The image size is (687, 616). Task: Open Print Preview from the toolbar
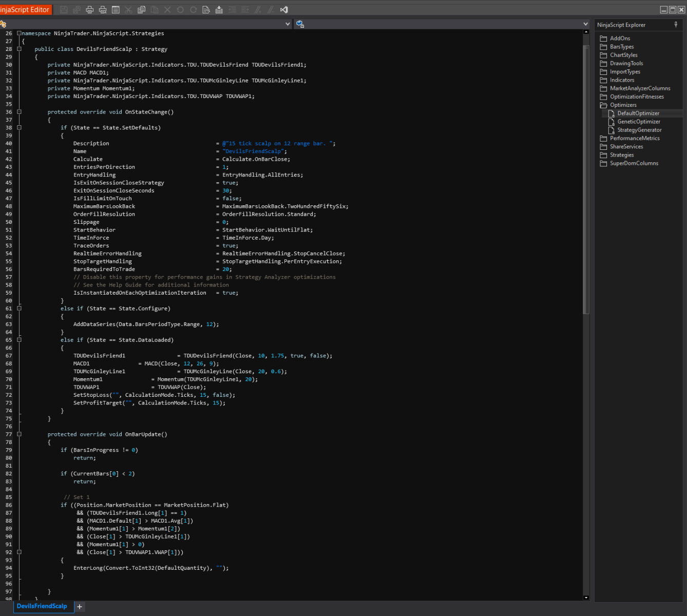103,10
